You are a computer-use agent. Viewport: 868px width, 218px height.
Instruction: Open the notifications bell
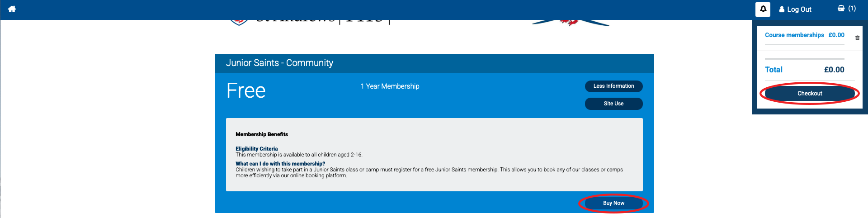pos(763,9)
